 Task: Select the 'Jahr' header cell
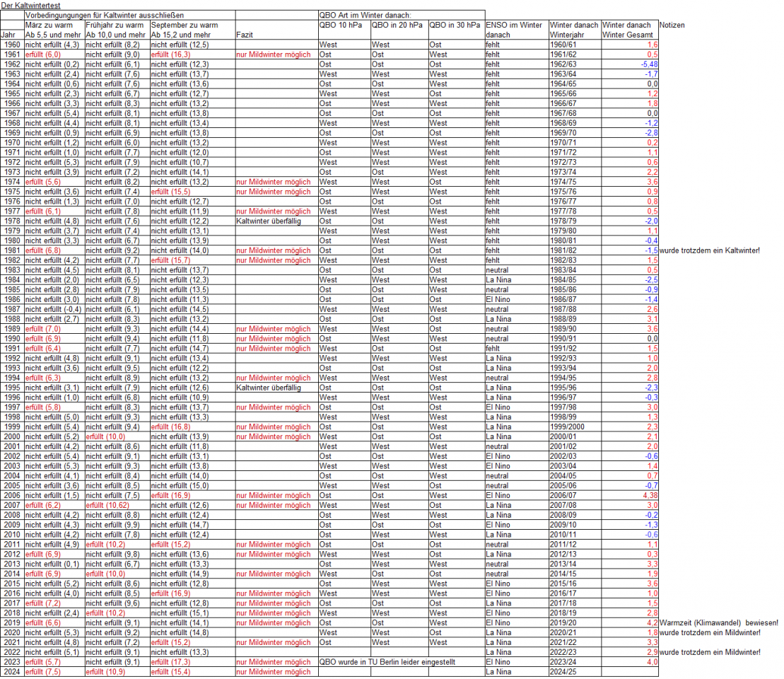(9, 35)
